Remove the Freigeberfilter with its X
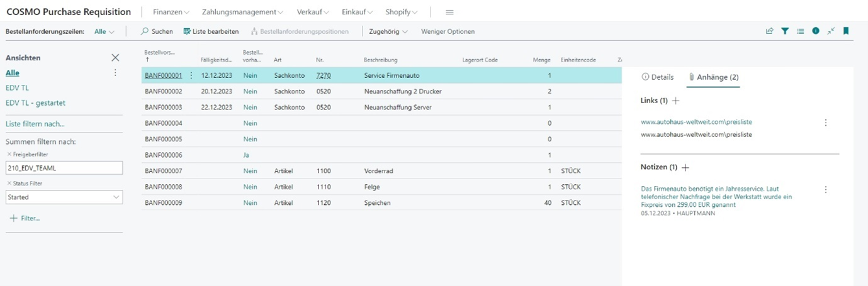868x286 pixels. (x=9, y=154)
